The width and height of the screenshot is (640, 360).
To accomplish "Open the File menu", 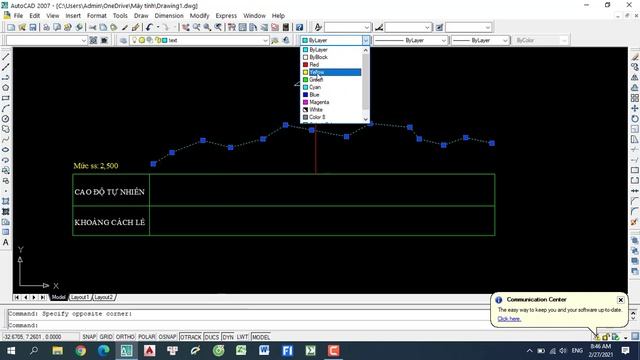I will (18, 16).
